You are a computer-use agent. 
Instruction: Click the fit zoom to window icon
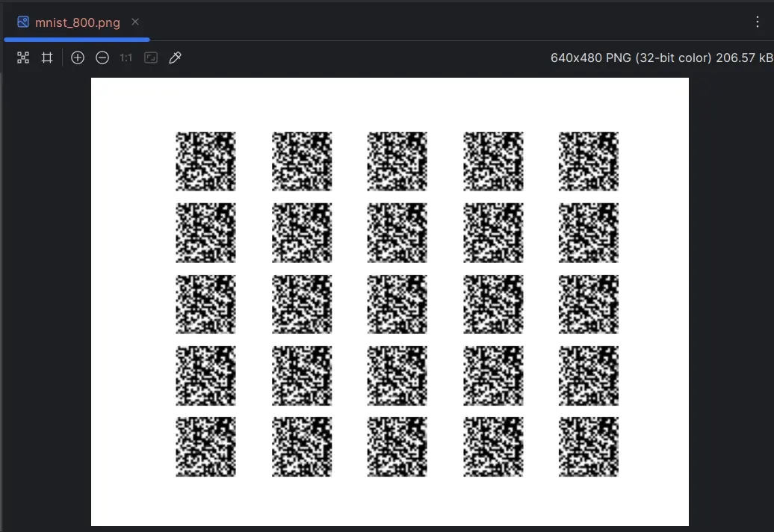[151, 58]
